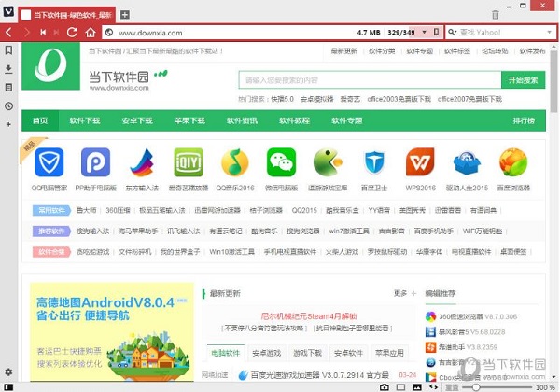Image resolution: width=560 pixels, height=392 pixels.
Task: Open the 首页 navigation item
Action: (x=40, y=120)
